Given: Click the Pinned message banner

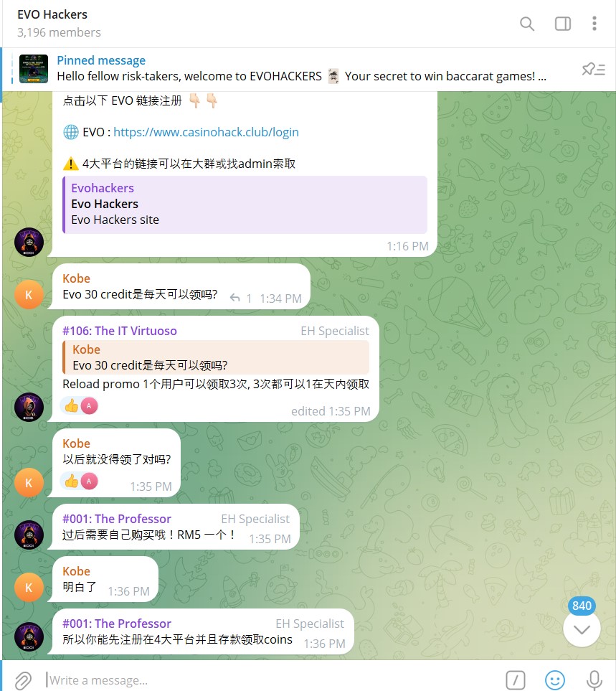Looking at the screenshot, I should (x=302, y=69).
